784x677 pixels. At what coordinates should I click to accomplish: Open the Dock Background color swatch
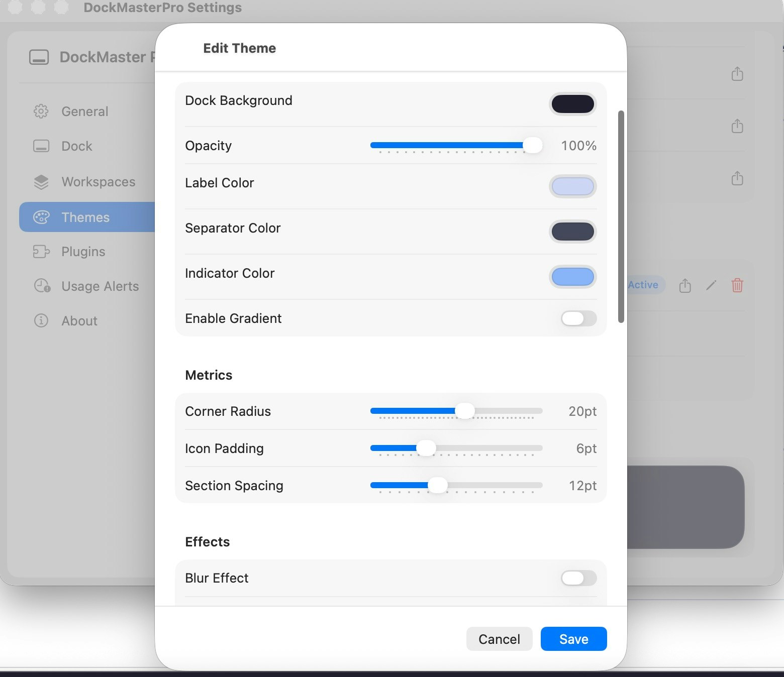572,104
